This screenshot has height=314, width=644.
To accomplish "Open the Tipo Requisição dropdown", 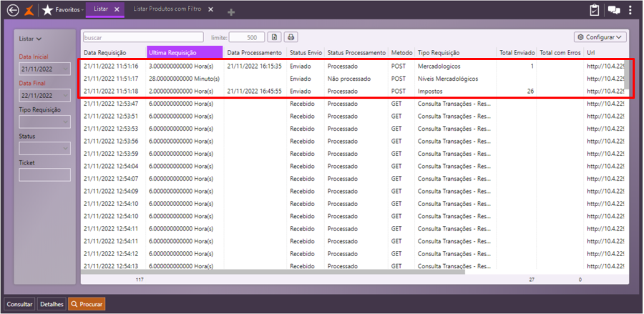I will pos(45,122).
